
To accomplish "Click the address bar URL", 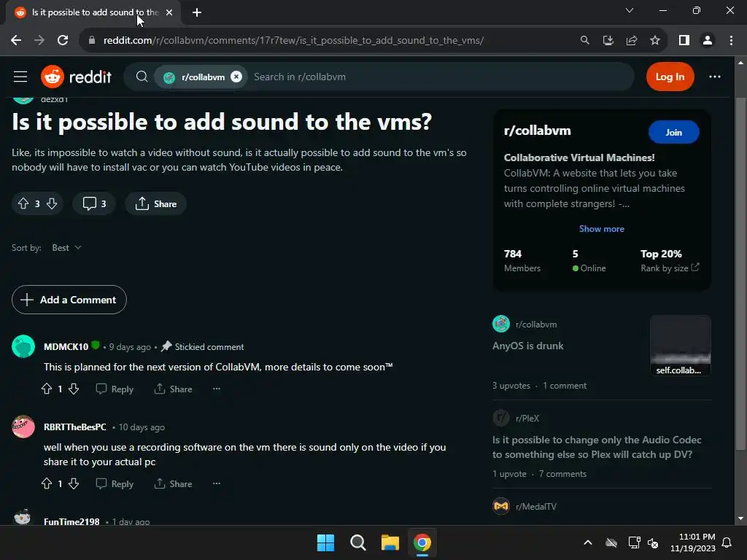I will pyautogui.click(x=293, y=41).
